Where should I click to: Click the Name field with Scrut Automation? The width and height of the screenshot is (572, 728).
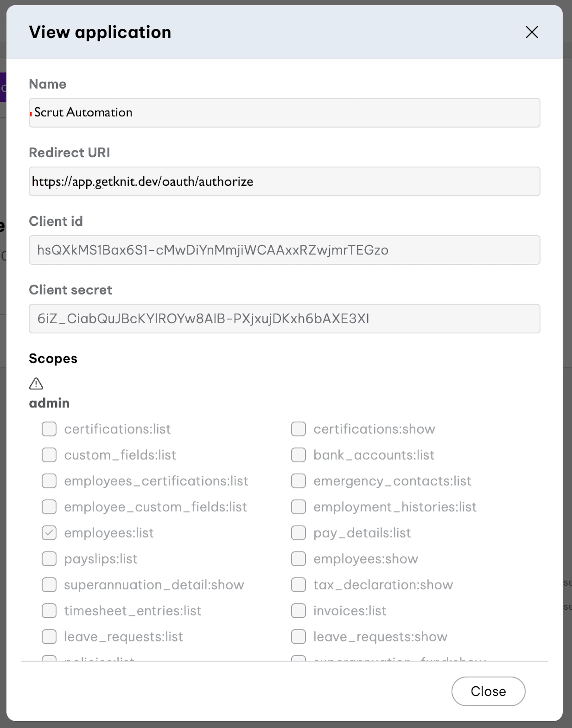pyautogui.click(x=284, y=112)
